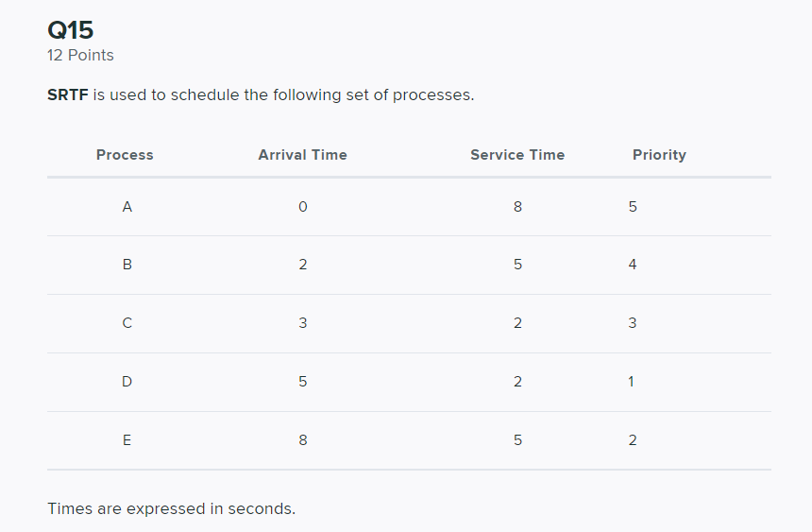
Task: Click the Process column header
Action: click(x=125, y=155)
